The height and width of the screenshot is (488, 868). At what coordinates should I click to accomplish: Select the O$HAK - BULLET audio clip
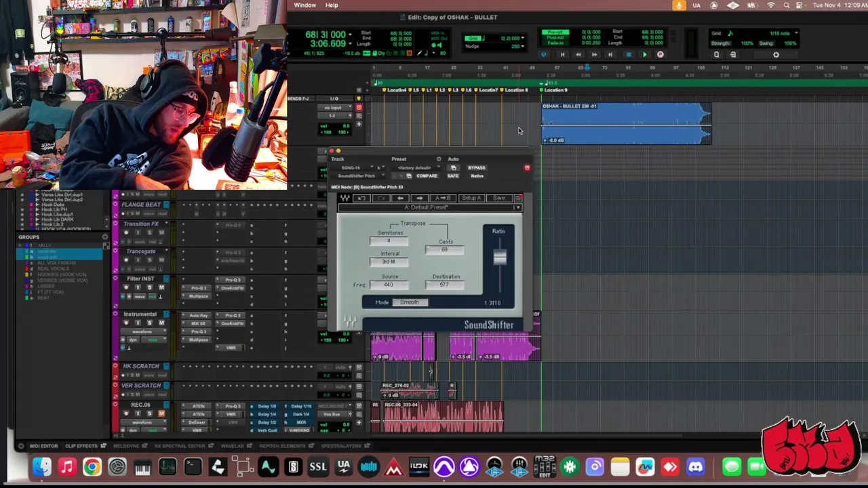coord(626,124)
